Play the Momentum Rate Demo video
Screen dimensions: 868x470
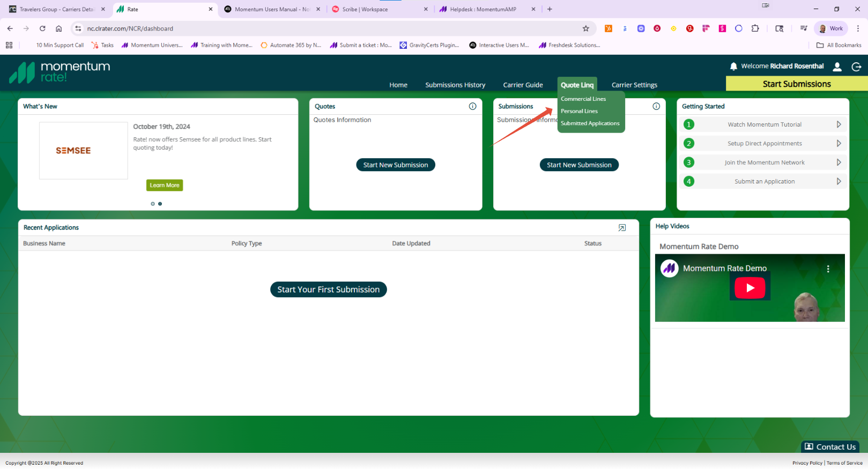pos(750,288)
